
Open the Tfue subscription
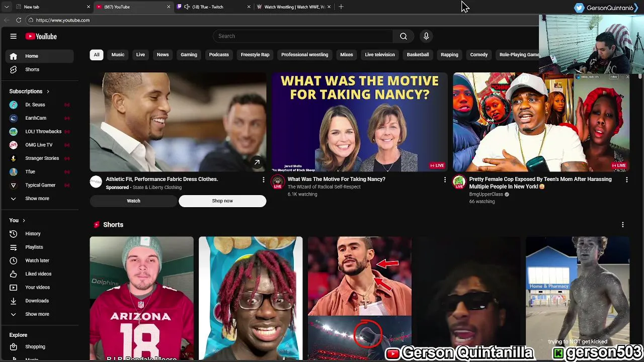point(39,171)
